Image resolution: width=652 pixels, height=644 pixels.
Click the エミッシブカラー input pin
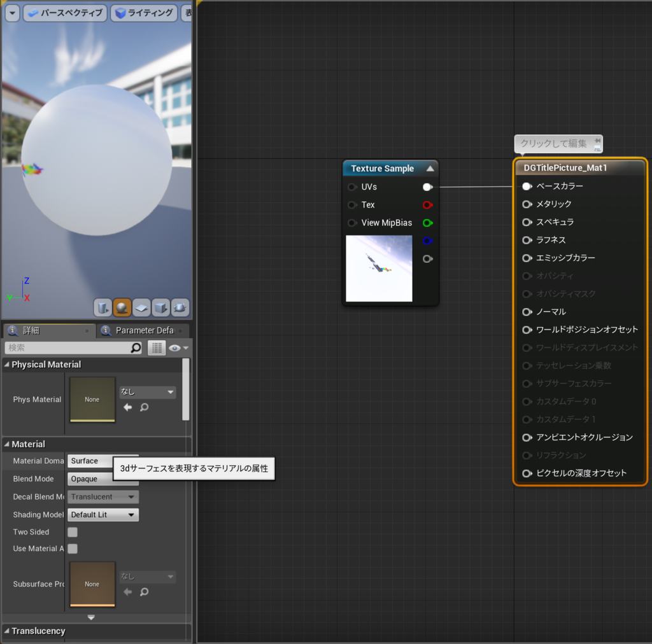tap(527, 258)
